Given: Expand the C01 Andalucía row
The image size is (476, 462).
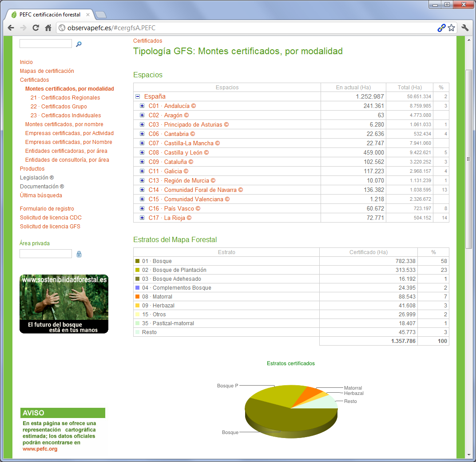Looking at the screenshot, I should 142,106.
